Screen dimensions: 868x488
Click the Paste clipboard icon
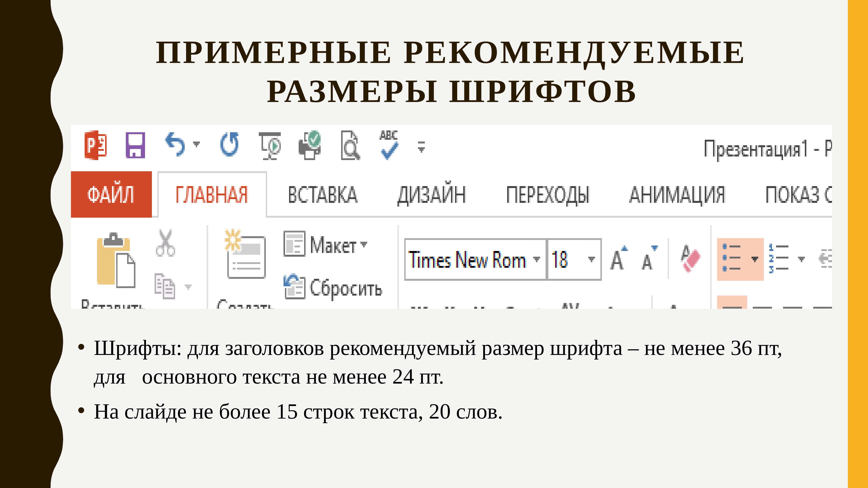[116, 260]
